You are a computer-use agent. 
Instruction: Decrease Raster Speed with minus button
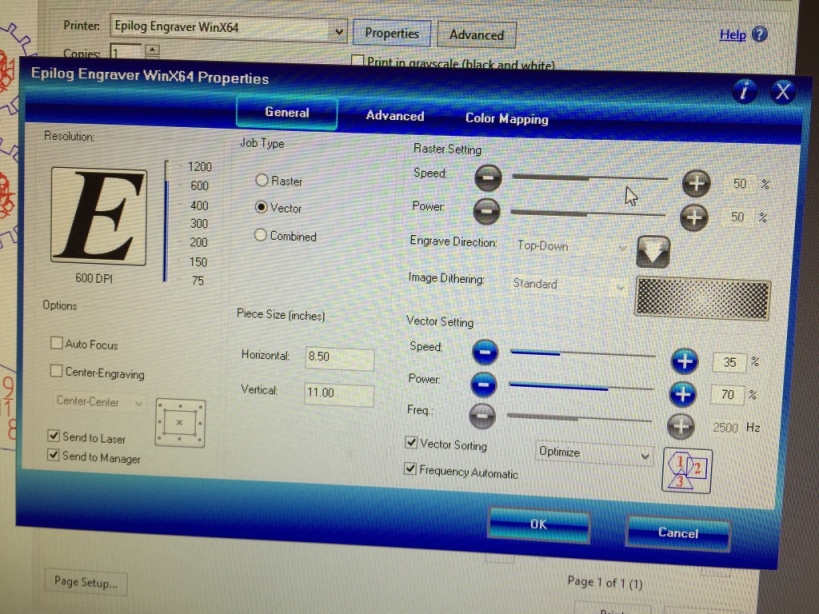click(x=488, y=178)
